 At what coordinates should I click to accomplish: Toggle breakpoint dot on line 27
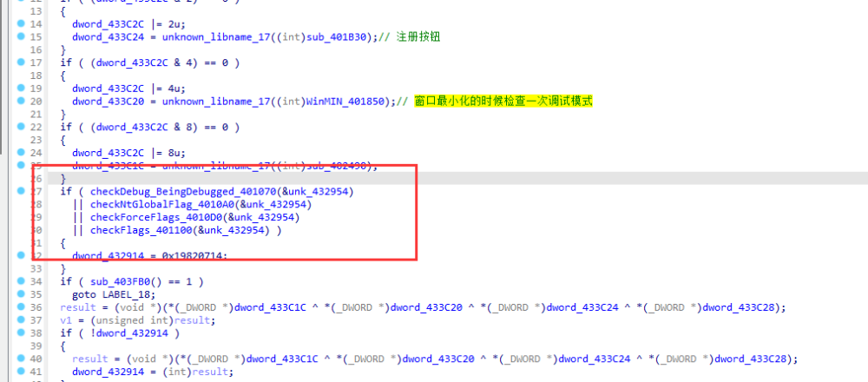tap(19, 191)
